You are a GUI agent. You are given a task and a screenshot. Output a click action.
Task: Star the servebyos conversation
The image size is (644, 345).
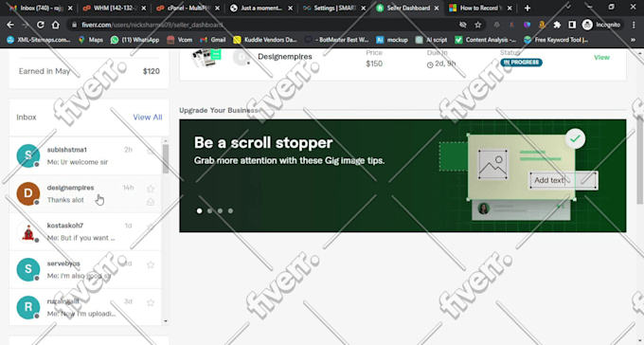151,264
